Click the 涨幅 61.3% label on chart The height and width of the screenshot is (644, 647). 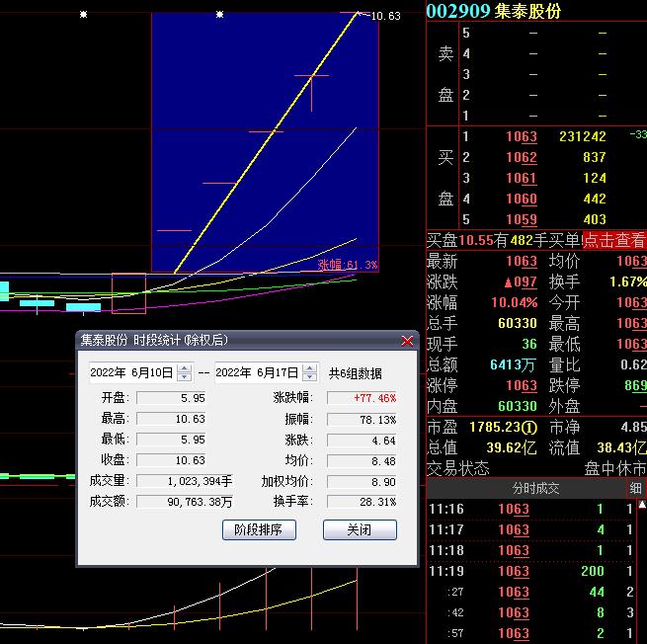click(x=348, y=265)
